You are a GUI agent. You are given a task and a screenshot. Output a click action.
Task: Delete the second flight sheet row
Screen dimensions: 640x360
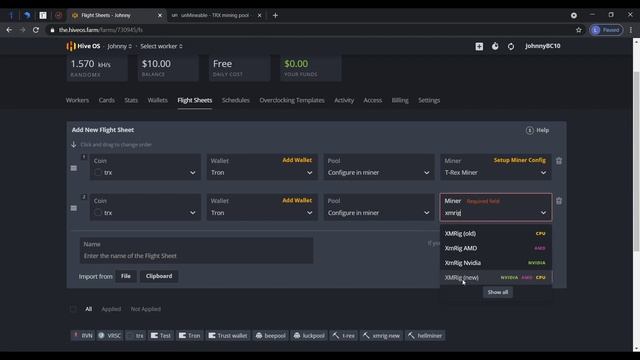(559, 201)
